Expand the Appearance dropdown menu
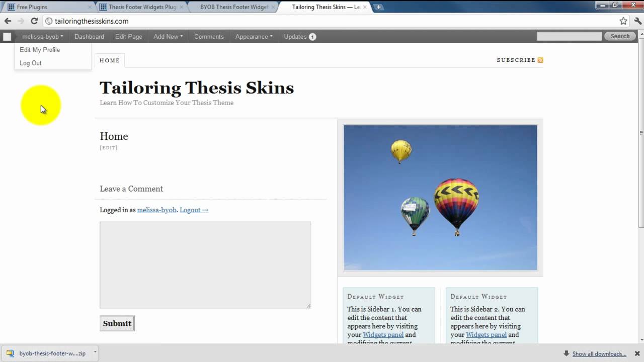Viewport: 644px width, 362px height. tap(254, 37)
